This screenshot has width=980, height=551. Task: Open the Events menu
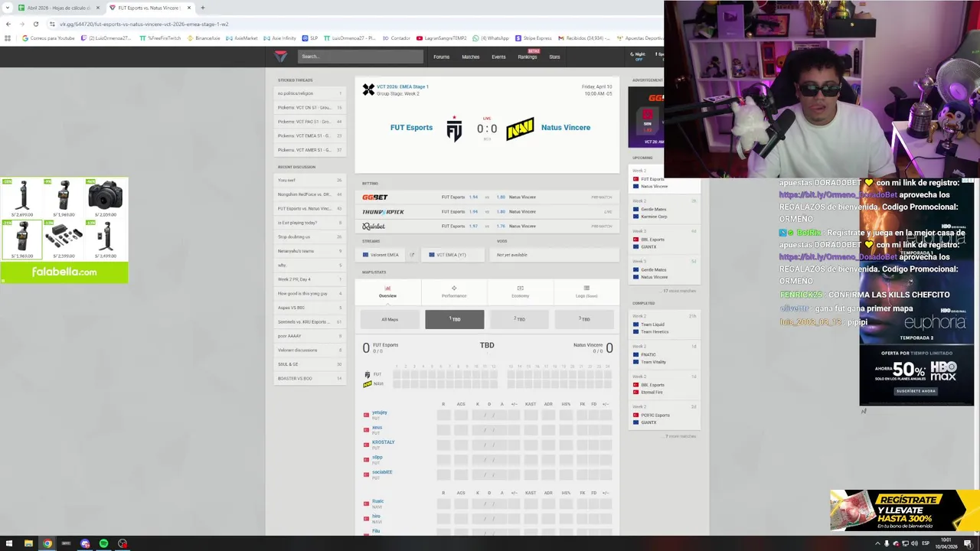(x=498, y=57)
